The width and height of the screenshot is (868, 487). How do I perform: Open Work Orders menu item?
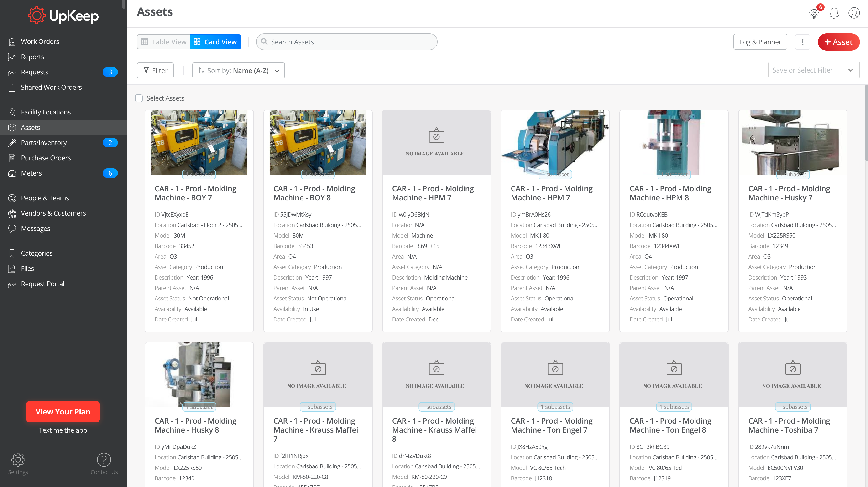pos(40,41)
